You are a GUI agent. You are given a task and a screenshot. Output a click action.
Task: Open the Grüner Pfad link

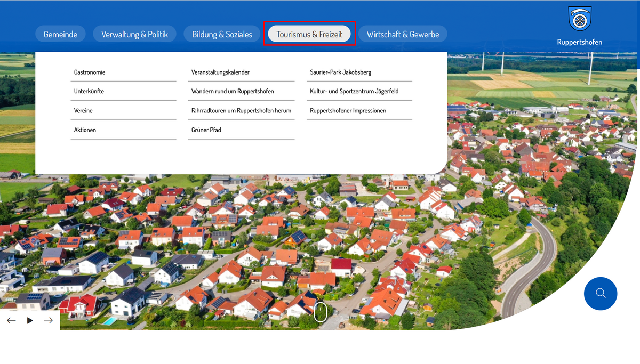[x=241, y=130]
